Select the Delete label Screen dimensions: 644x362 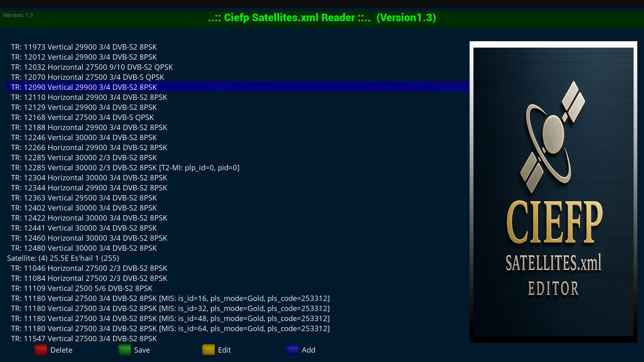[61, 350]
